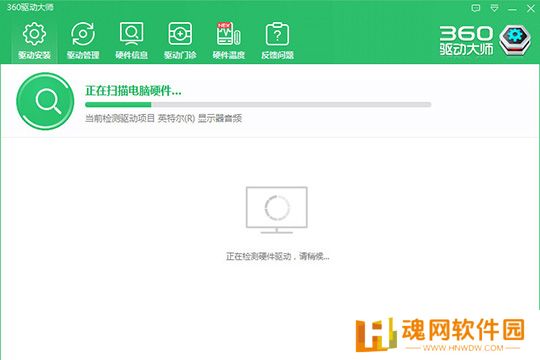This screenshot has height=360, width=540.
Task: Minimize the 360驱动大师 window
Action: click(512, 9)
